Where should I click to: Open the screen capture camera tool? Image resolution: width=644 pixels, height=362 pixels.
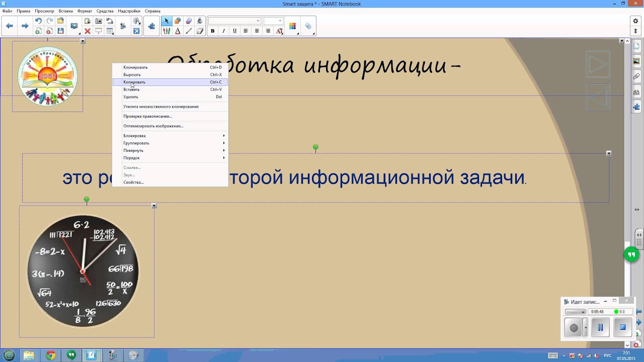(x=99, y=21)
